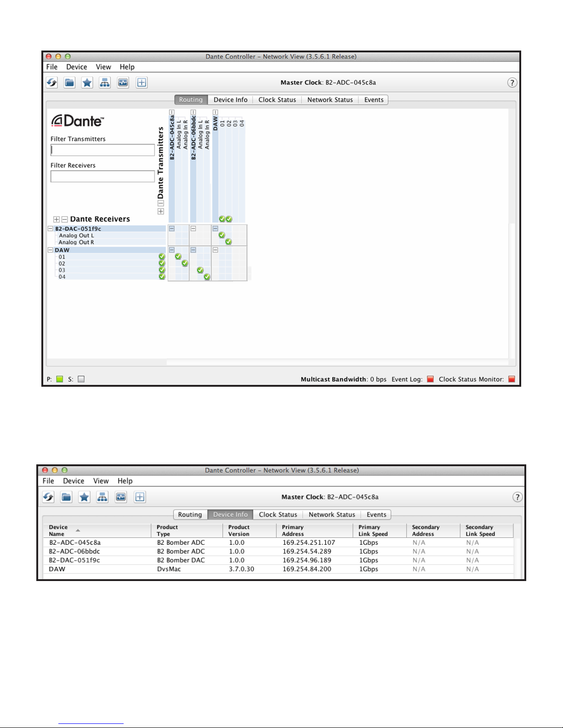The width and height of the screenshot is (563, 728).
Task: Toggle DAW 04 subscription to B2-ADC-06bbdc In R
Action: point(207,277)
